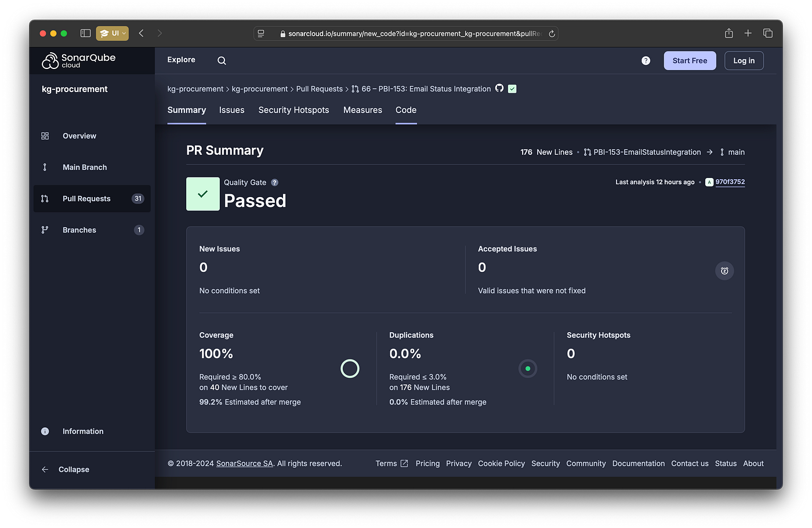812x528 pixels.
Task: Open the Pricing footer link
Action: click(x=427, y=464)
